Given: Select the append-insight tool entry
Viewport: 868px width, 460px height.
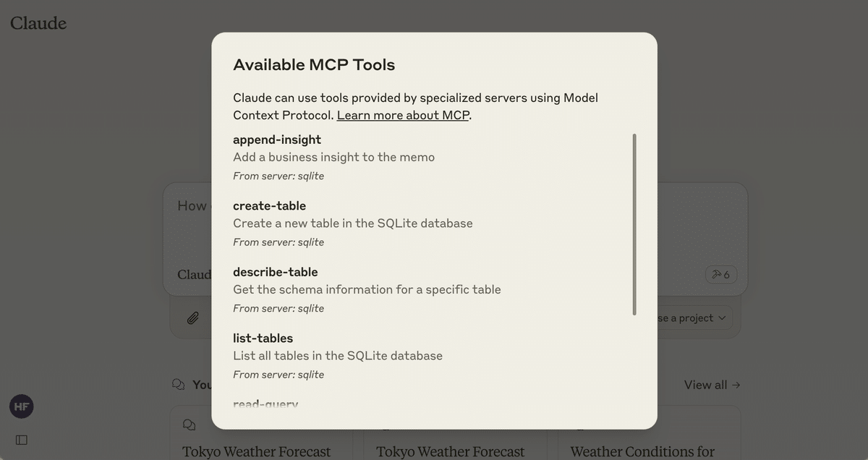Looking at the screenshot, I should (277, 140).
